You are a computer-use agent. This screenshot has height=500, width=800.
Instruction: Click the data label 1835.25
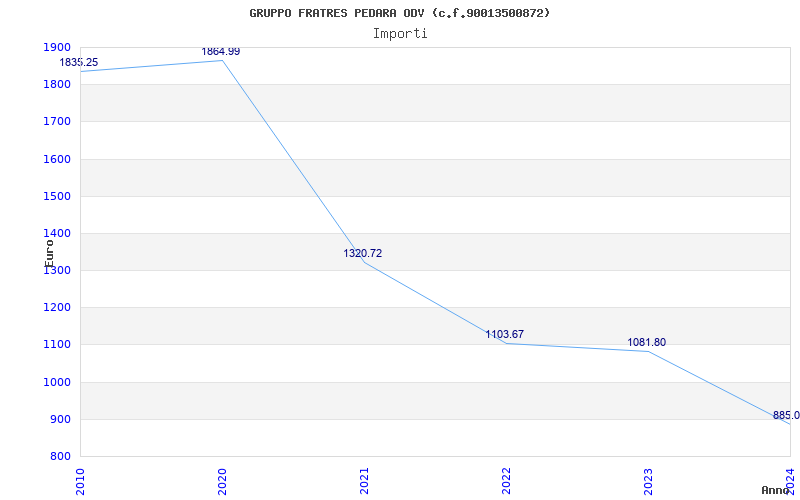point(79,62)
